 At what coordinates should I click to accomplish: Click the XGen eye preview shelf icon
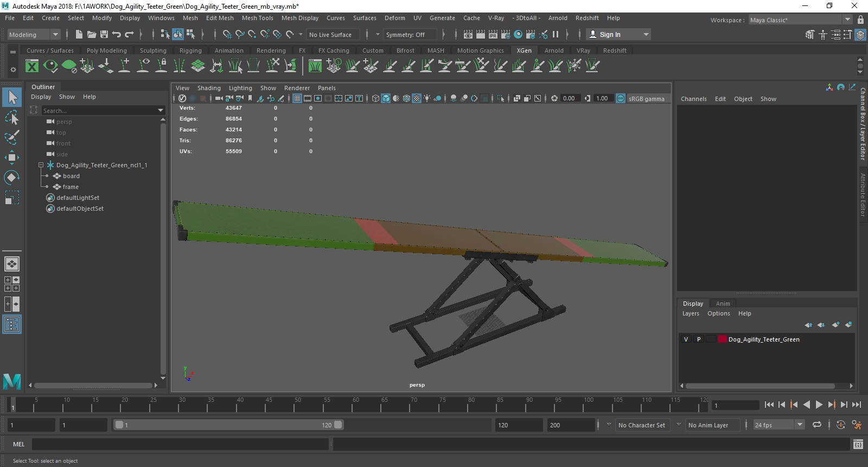(50, 66)
